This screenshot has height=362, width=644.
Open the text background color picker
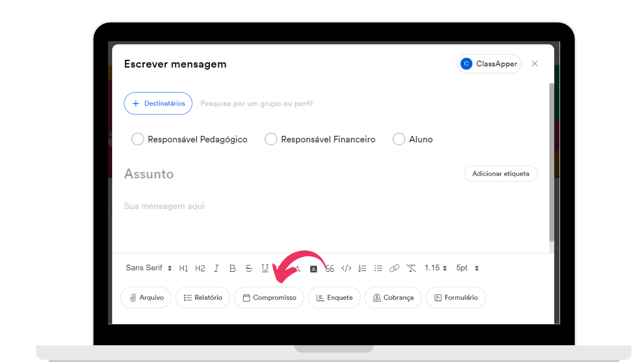click(x=313, y=269)
